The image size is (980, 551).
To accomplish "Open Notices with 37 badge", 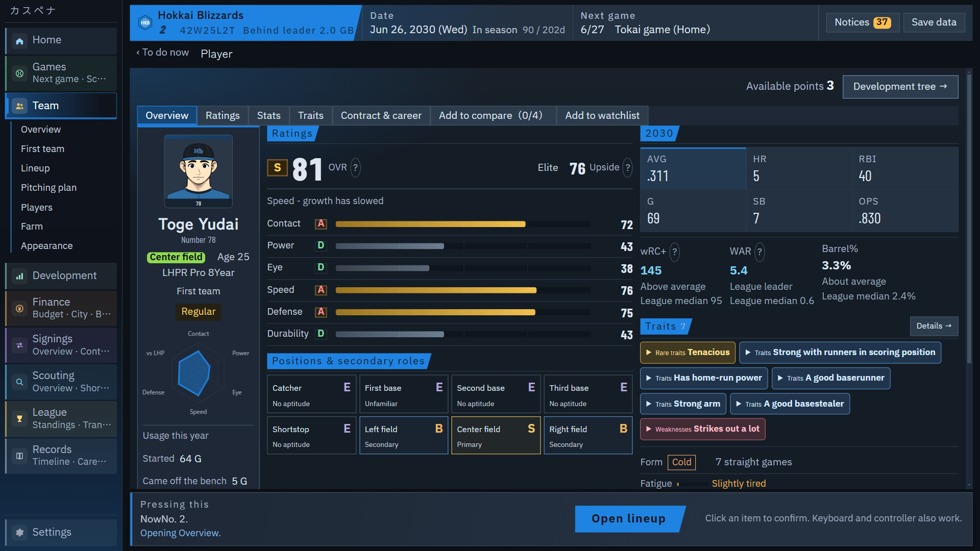I will [x=862, y=22].
